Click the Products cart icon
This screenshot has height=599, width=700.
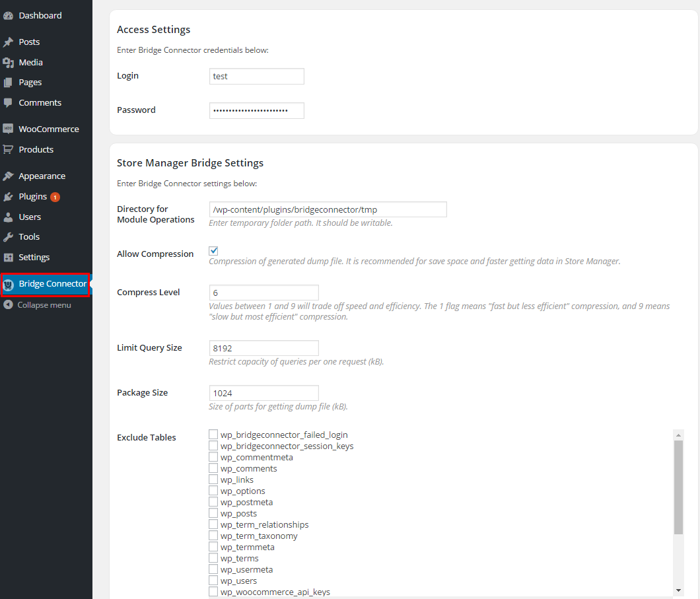[x=8, y=149]
